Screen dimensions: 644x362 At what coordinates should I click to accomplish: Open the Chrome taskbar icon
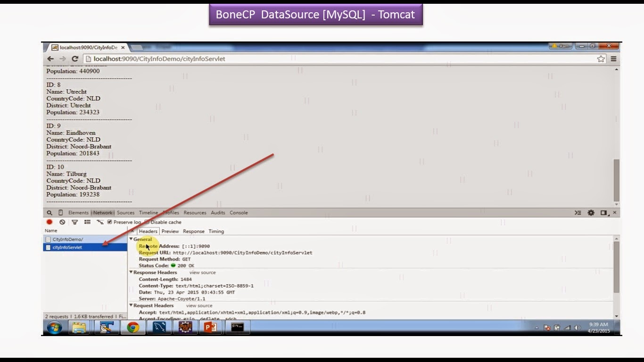133,328
